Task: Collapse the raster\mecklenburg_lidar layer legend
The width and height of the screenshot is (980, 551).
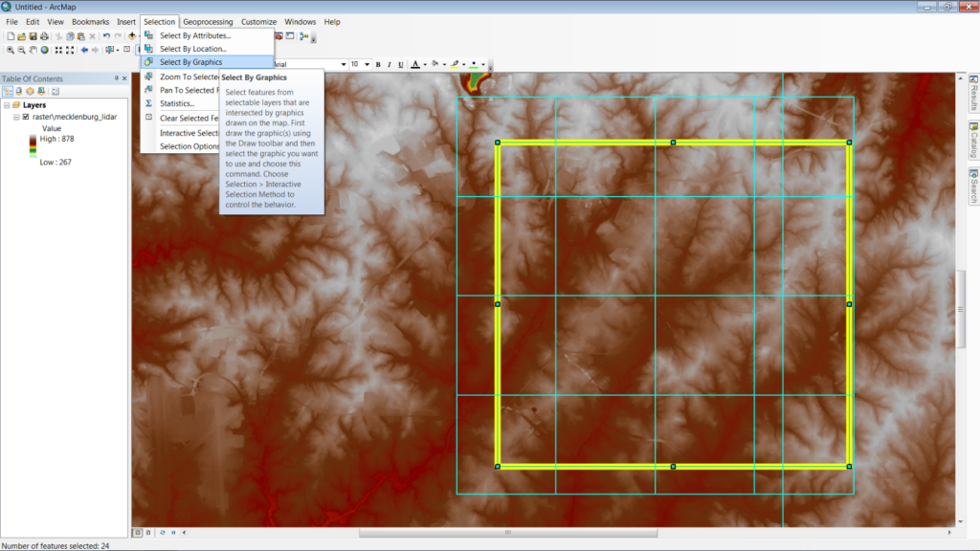Action: pyautogui.click(x=17, y=117)
